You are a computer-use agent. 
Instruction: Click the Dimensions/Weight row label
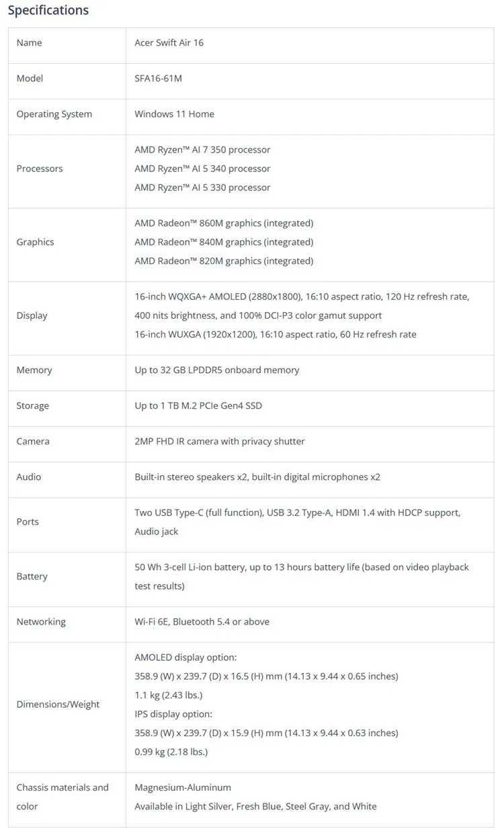click(58, 704)
